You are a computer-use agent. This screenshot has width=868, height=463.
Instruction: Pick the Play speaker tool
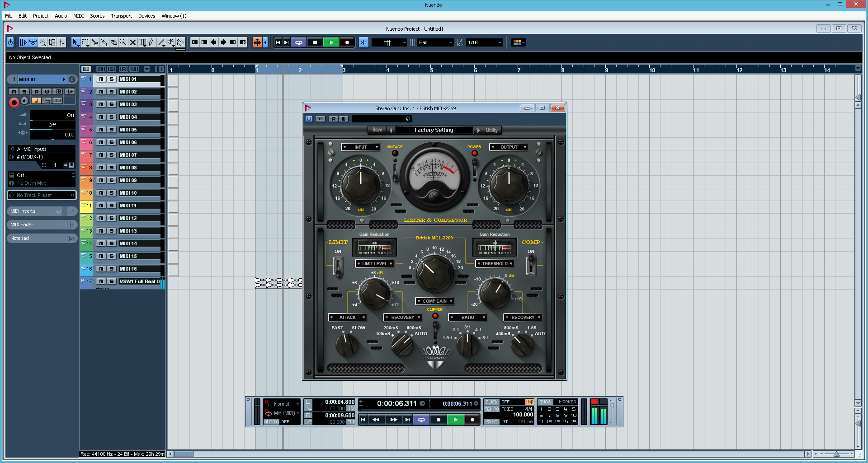pyautogui.click(x=170, y=42)
